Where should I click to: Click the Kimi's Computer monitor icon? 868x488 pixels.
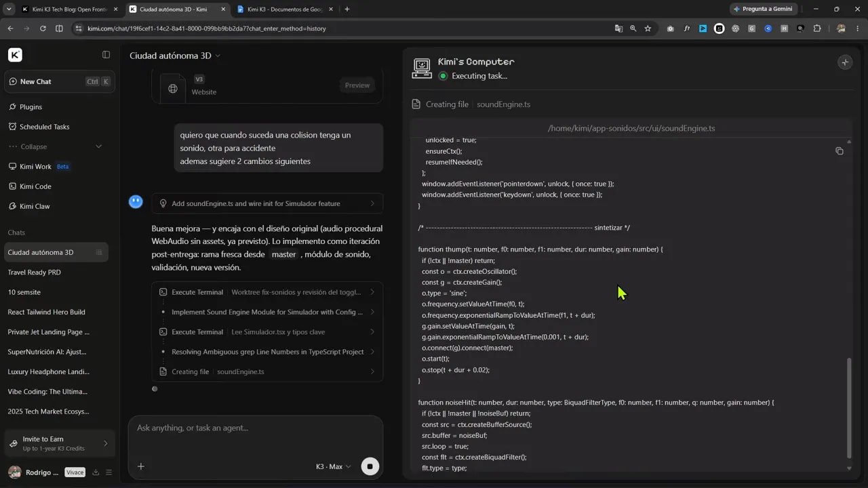422,68
